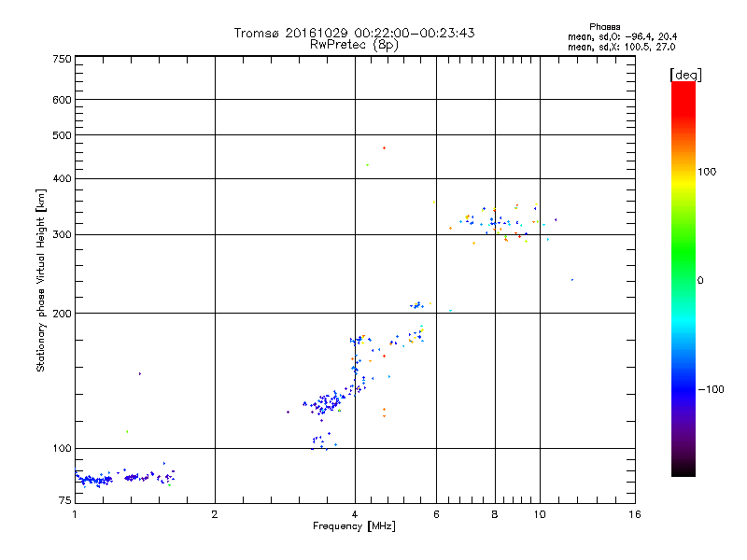747x560 pixels.
Task: Click the y-axis tick label '200'
Action: pos(62,314)
